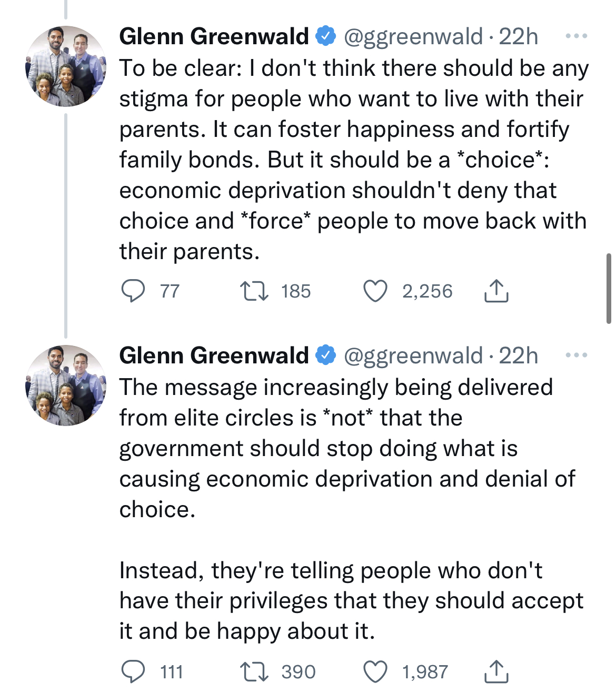Share the second tweet about elite circles

point(496,672)
